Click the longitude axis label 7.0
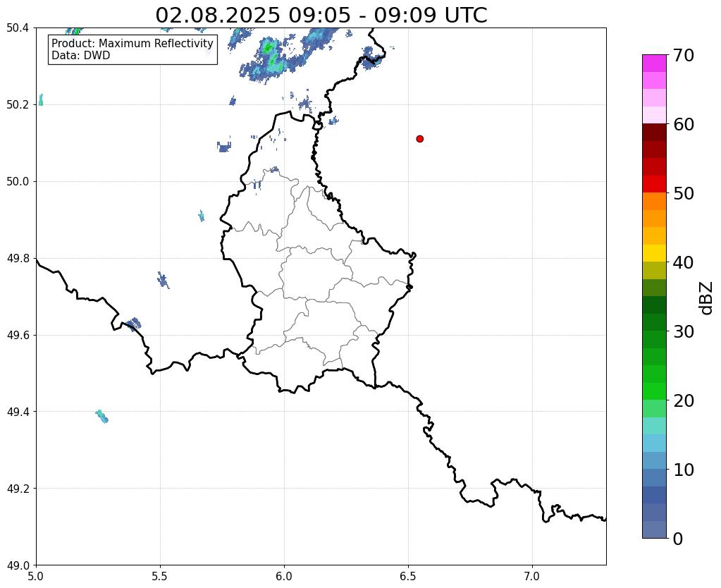The height and width of the screenshot is (588, 721). (x=533, y=577)
